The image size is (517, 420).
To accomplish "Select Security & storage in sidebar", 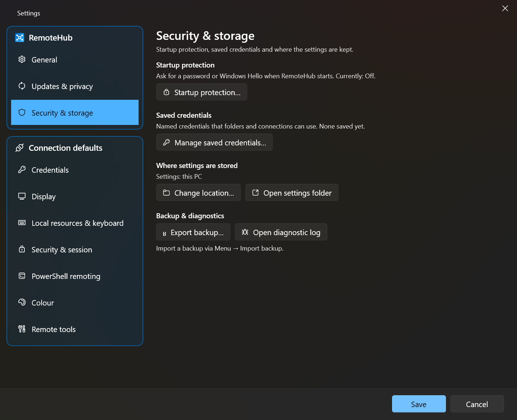I will coord(75,112).
